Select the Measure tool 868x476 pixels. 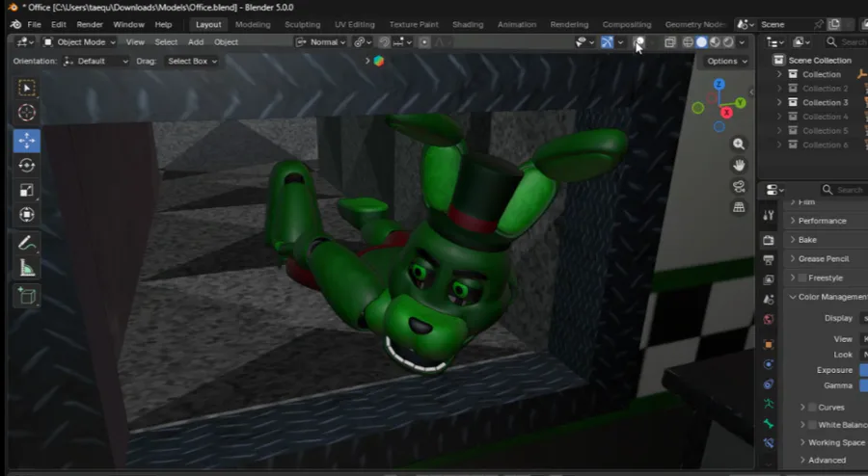(x=27, y=268)
